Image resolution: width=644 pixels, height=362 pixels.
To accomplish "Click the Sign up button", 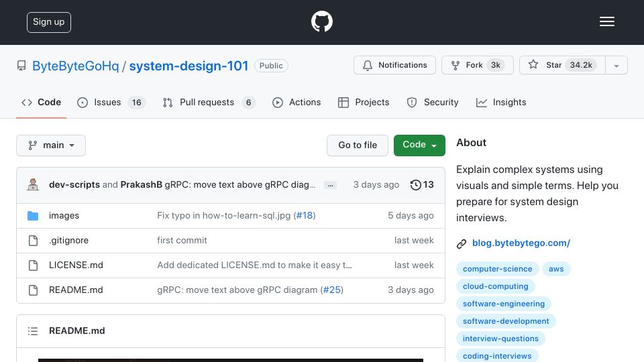I will coord(49,22).
